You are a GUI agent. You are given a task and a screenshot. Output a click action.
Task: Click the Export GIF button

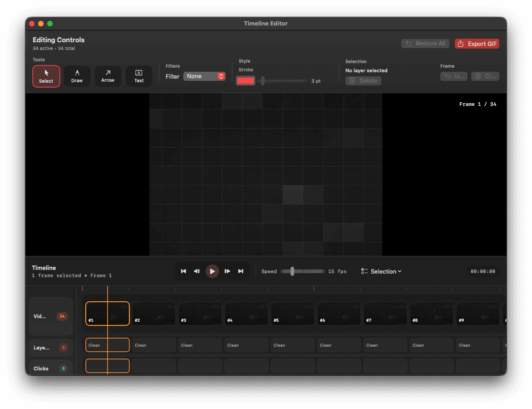click(477, 43)
